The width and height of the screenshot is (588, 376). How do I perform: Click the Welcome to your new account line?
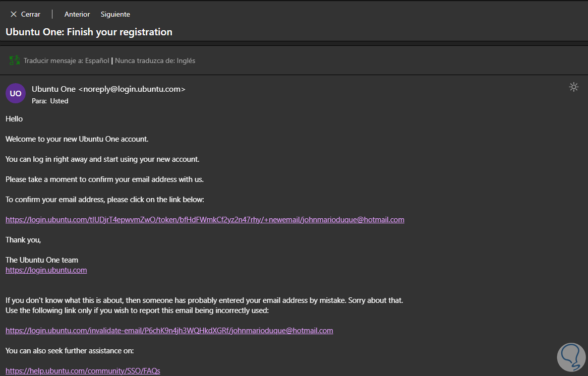click(x=77, y=139)
